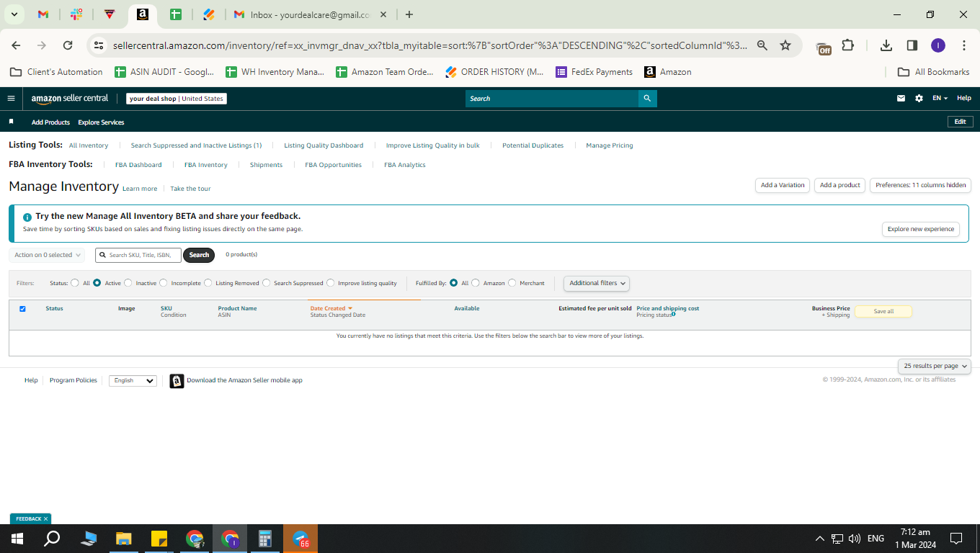Open 'Preferences: 11 columns hidden'
Viewport: 980px width, 553px height.
click(x=920, y=185)
